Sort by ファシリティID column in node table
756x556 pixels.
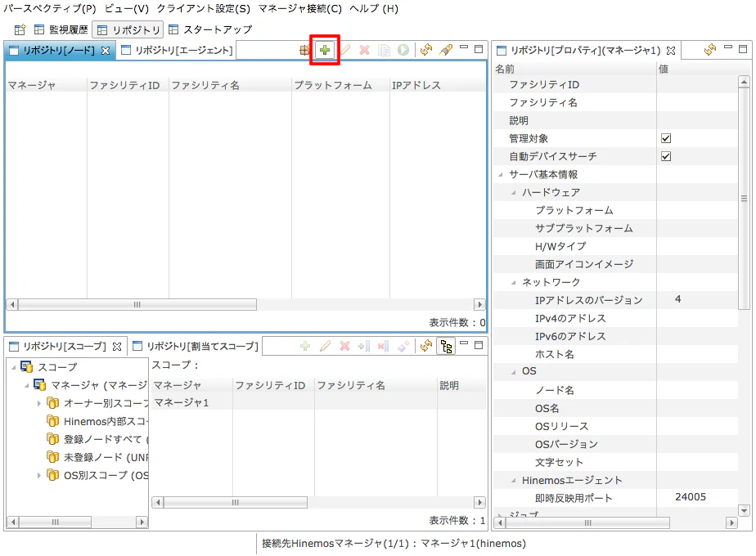[x=128, y=85]
